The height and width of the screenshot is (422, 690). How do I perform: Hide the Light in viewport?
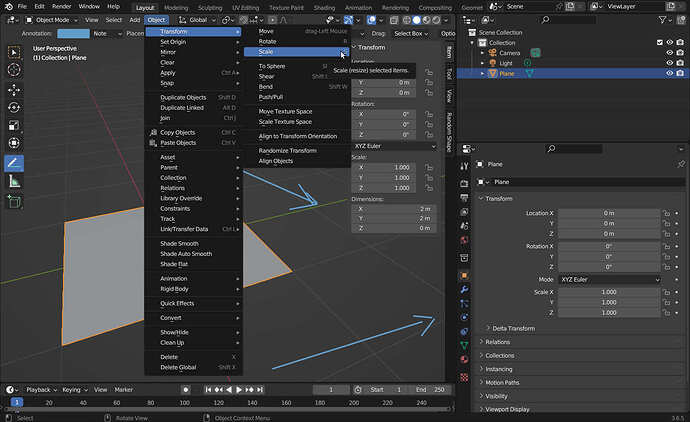[669, 63]
